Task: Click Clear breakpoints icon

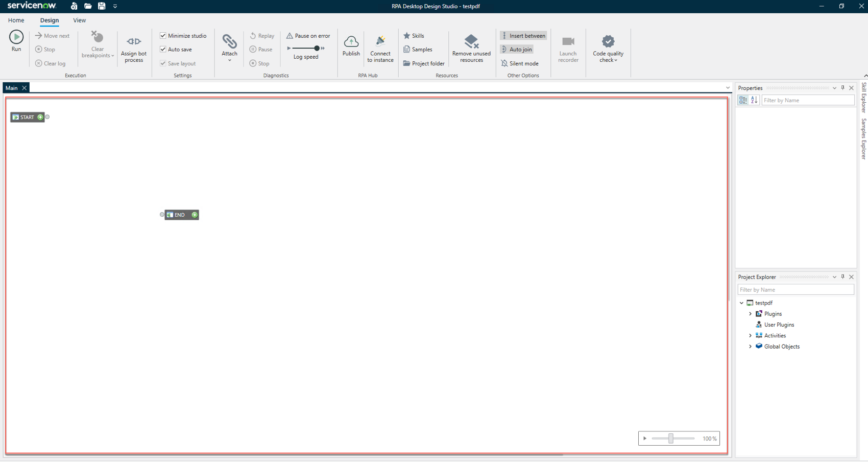Action: point(97,37)
